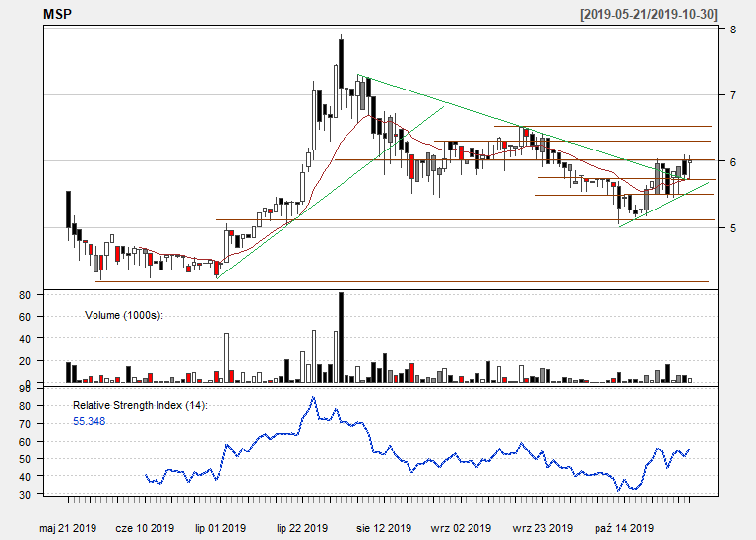Click the date label cze 10 2019
The width and height of the screenshot is (756, 540).
pos(145,528)
